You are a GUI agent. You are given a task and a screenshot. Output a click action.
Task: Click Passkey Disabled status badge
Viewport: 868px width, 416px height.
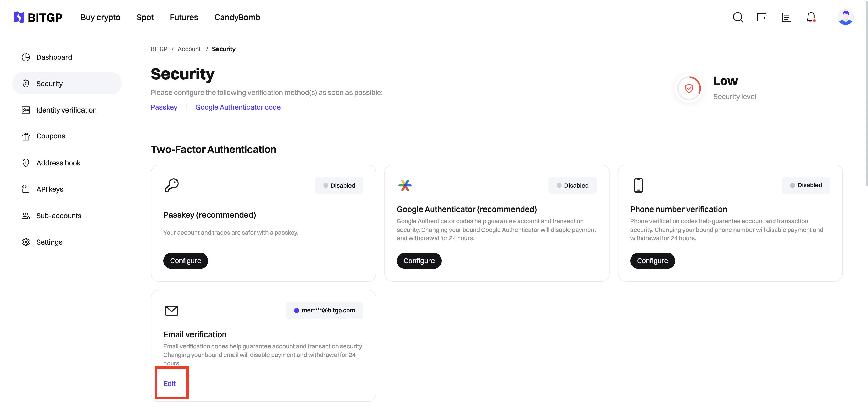tap(339, 185)
